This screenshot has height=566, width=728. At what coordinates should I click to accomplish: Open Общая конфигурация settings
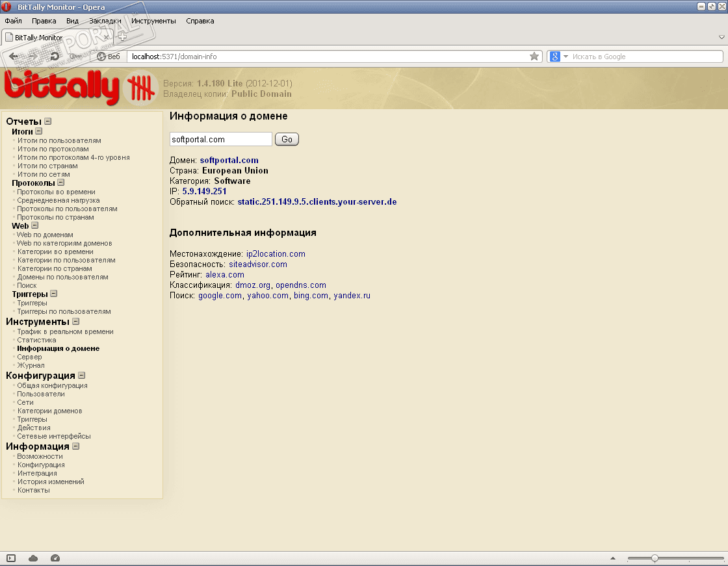53,385
